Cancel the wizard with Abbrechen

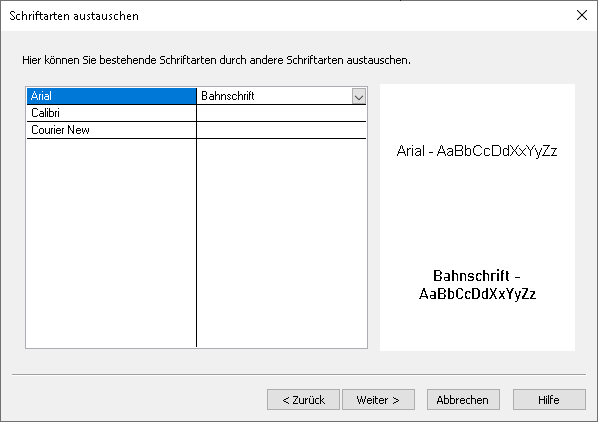click(x=463, y=400)
